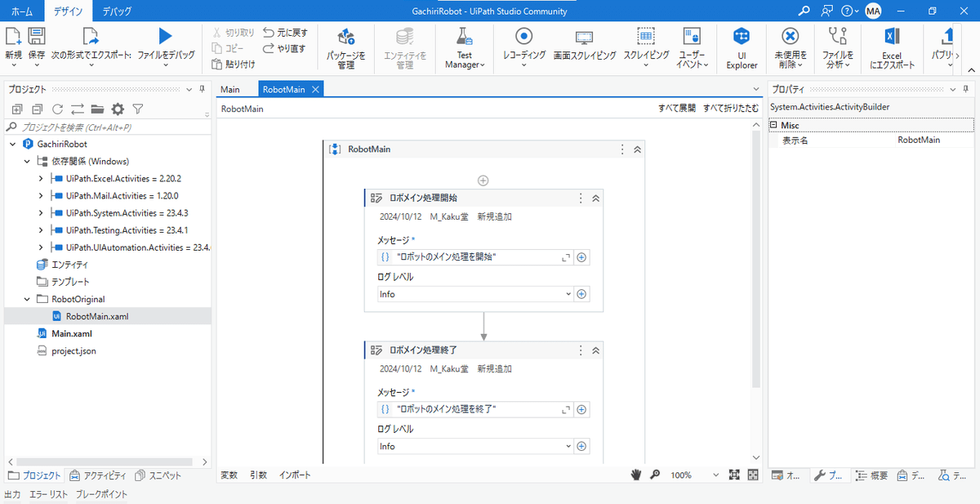Open the エラー リスト panel
Screen dimensions: 980x504
[48, 494]
